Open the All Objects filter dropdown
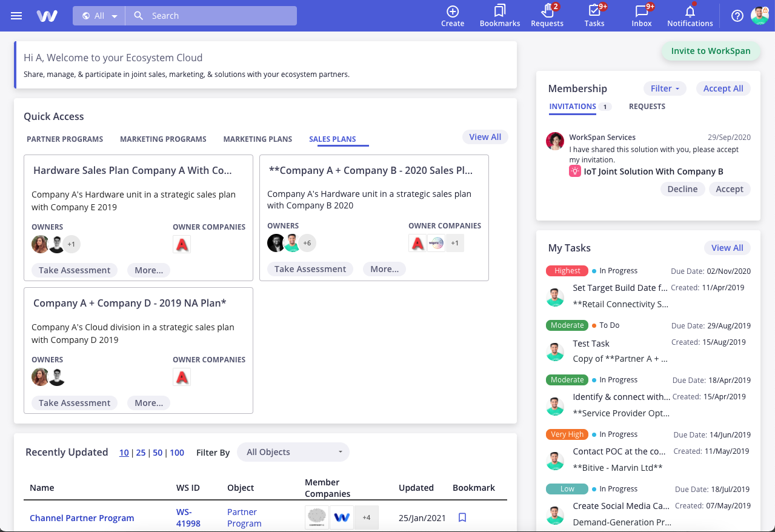 tap(293, 452)
